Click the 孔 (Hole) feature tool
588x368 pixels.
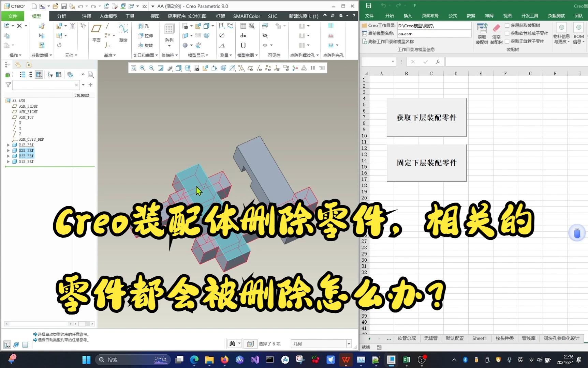click(144, 26)
